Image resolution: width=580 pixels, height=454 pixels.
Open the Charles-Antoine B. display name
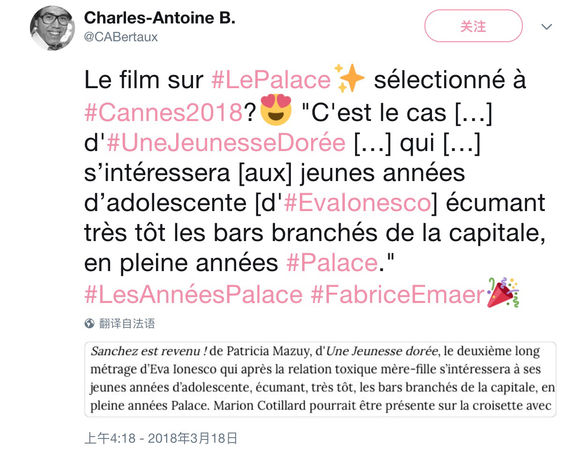[x=159, y=18]
